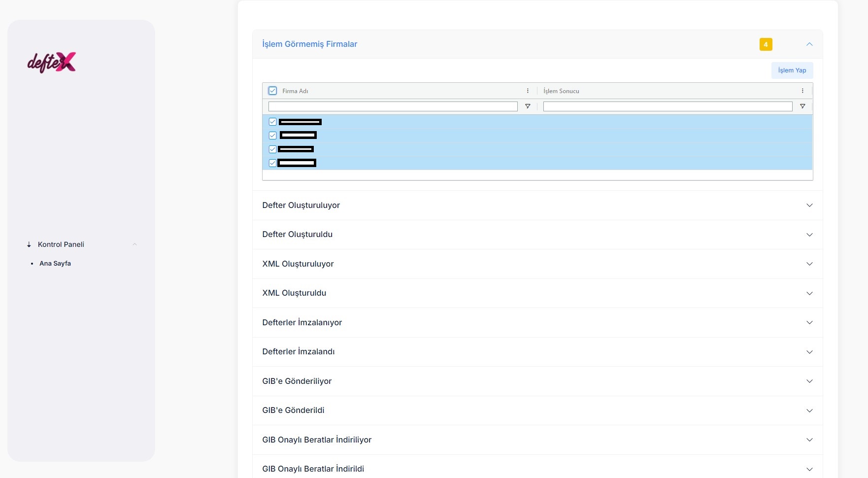The width and height of the screenshot is (868, 478).
Task: Expand the Defter Oluşturuluyor section
Action: click(809, 205)
